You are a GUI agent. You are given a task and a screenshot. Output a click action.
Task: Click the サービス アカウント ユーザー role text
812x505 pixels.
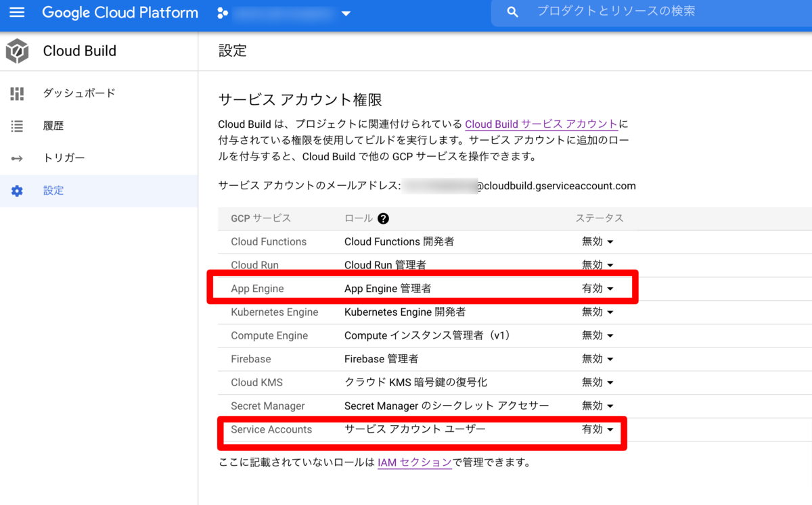click(415, 429)
